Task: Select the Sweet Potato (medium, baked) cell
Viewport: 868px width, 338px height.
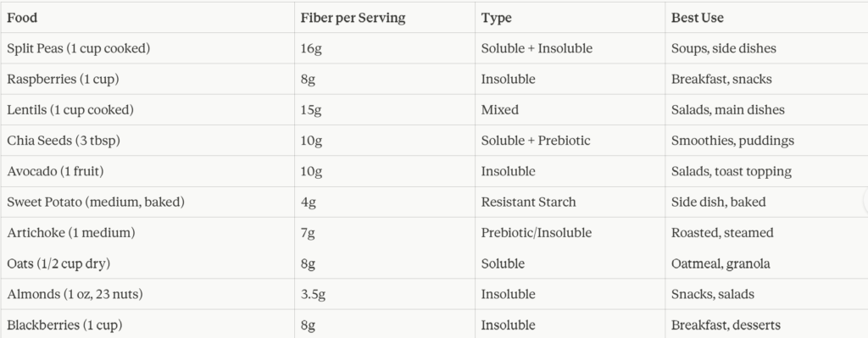Action: (x=147, y=202)
